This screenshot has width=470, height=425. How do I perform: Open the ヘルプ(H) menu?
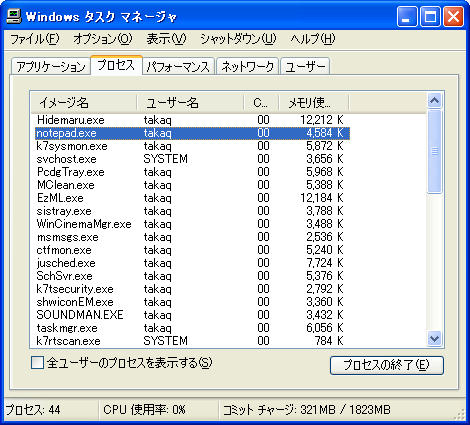coord(312,39)
